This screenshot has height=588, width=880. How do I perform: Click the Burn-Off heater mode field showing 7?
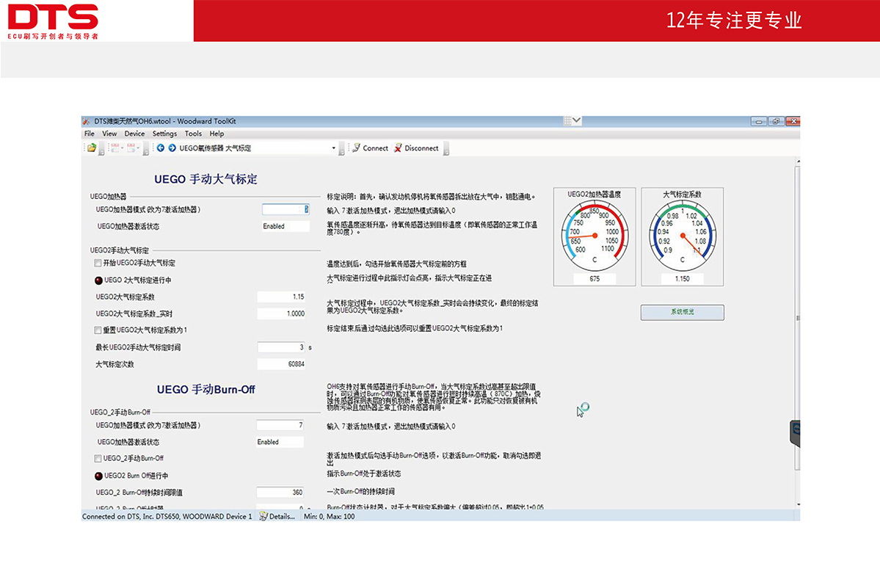pos(280,425)
